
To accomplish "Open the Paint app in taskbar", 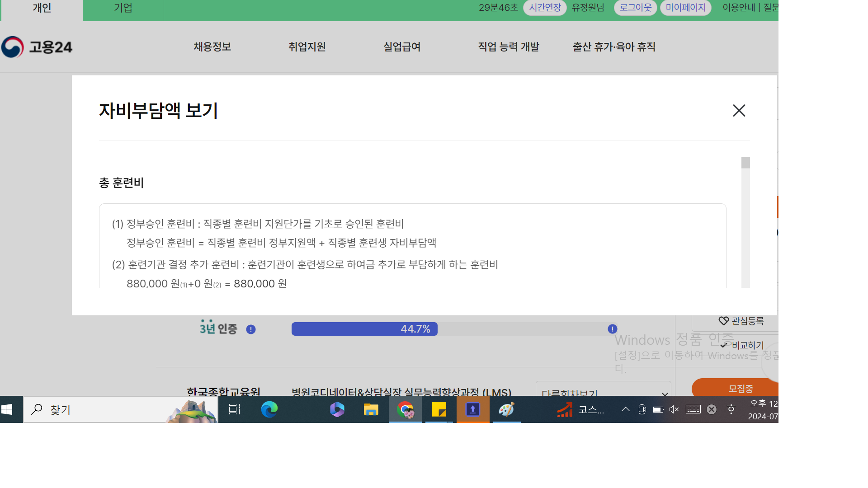I will 506,410.
